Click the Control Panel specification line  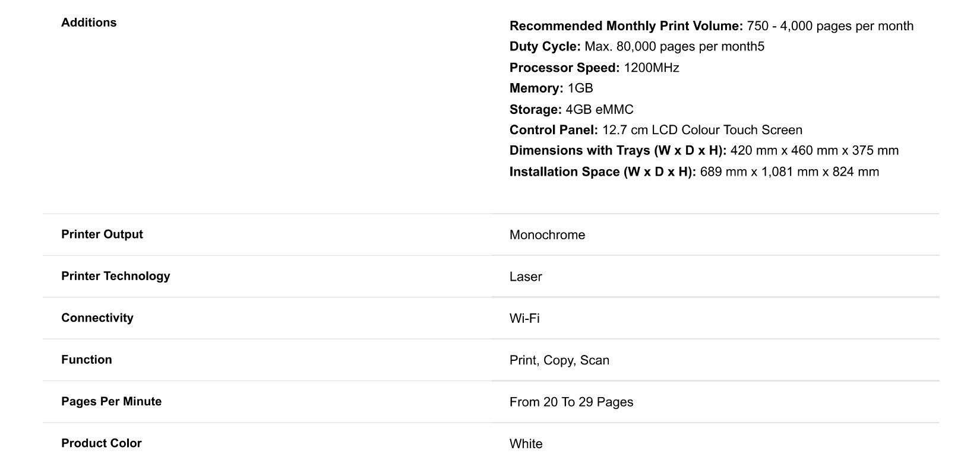[655, 130]
